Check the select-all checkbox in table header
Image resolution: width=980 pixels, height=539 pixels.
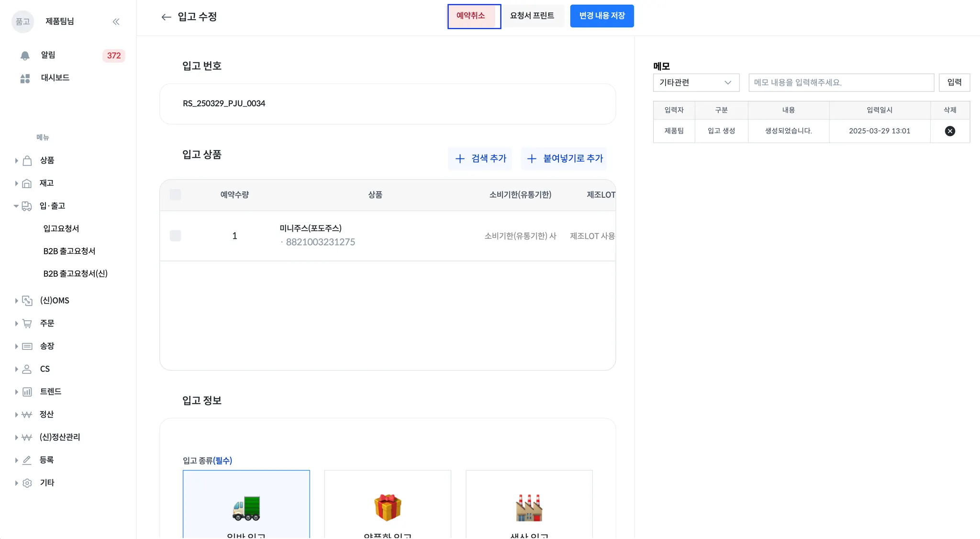point(175,195)
